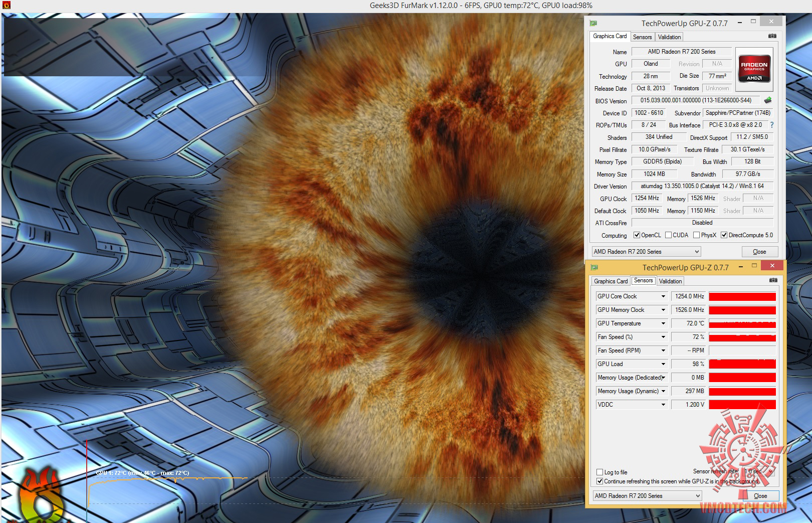The width and height of the screenshot is (812, 523).
Task: Take a screenshot with the camera icon in the Graphics Card window
Action: [772, 36]
